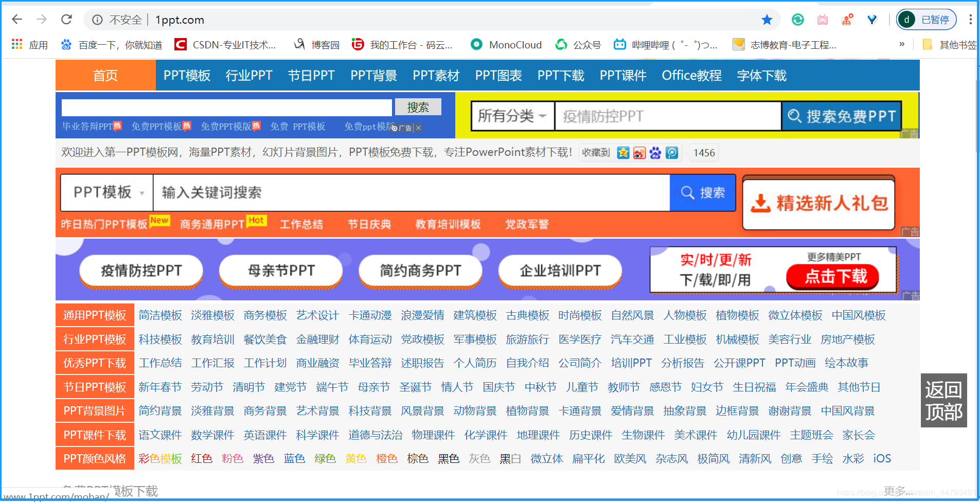Open MonoCloud bookmark

tap(506, 45)
